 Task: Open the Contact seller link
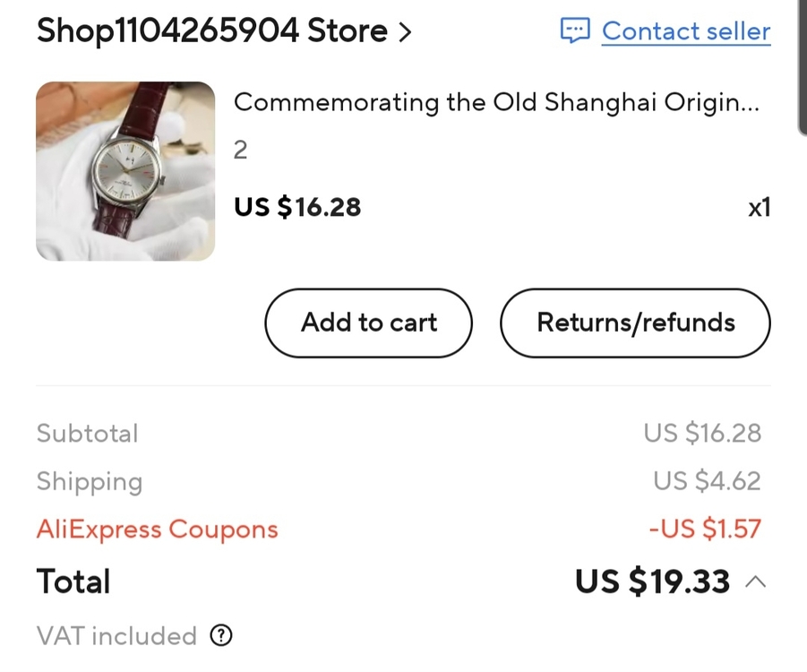(x=686, y=30)
